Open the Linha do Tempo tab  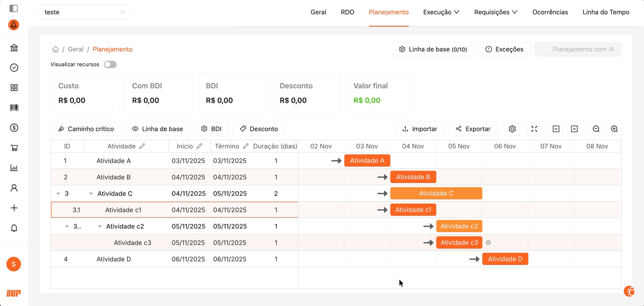click(606, 12)
